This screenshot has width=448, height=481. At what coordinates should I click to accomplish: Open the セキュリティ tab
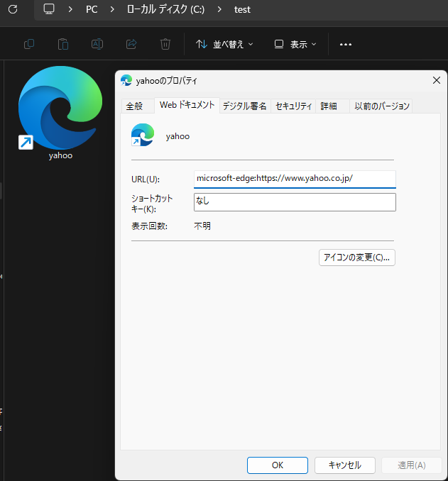[x=293, y=106]
